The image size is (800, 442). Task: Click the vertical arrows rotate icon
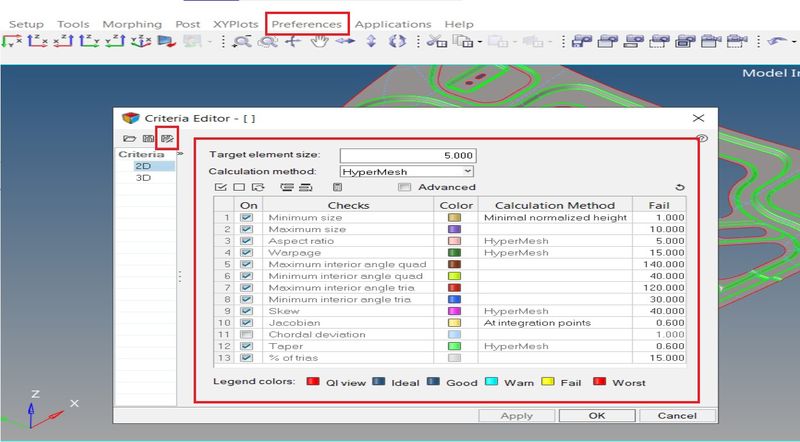[x=371, y=41]
